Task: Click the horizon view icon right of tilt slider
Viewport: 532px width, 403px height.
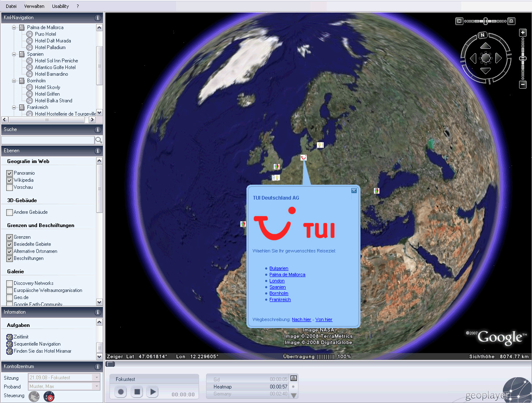Action: click(x=512, y=21)
